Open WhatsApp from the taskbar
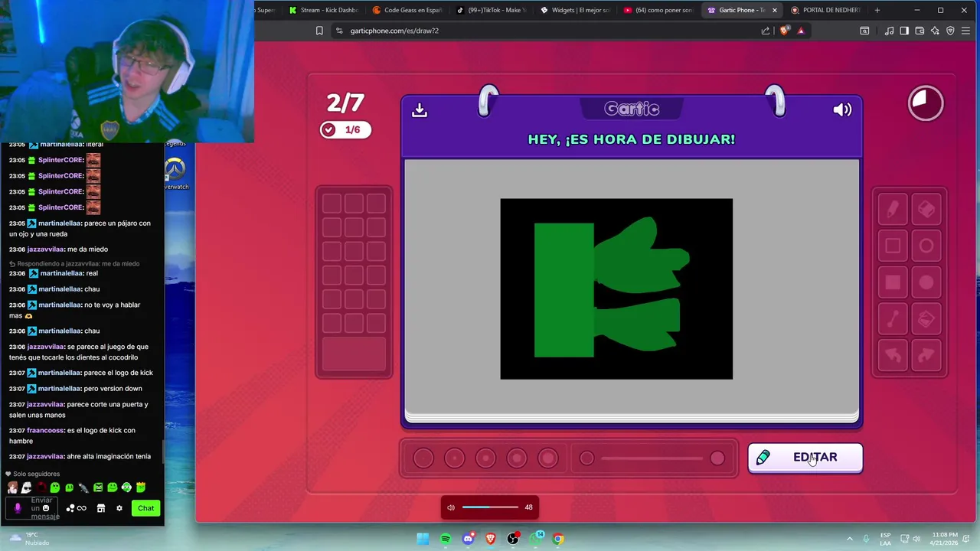This screenshot has height=551, width=980. tap(536, 539)
